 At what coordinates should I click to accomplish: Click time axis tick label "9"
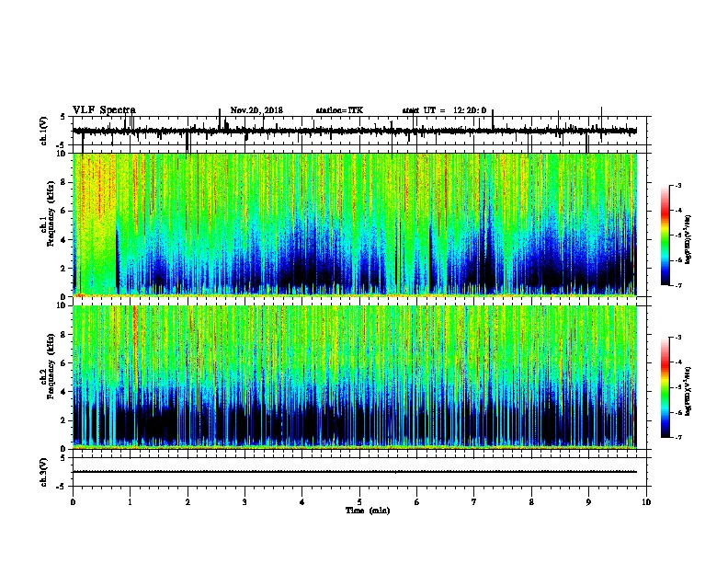coord(588,502)
